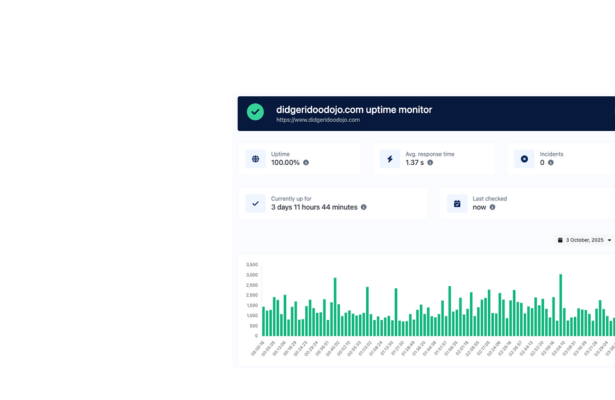Image resolution: width=615 pixels, height=400 pixels.
Task: Click the info icon next to 1.37 s
Action: 430,163
